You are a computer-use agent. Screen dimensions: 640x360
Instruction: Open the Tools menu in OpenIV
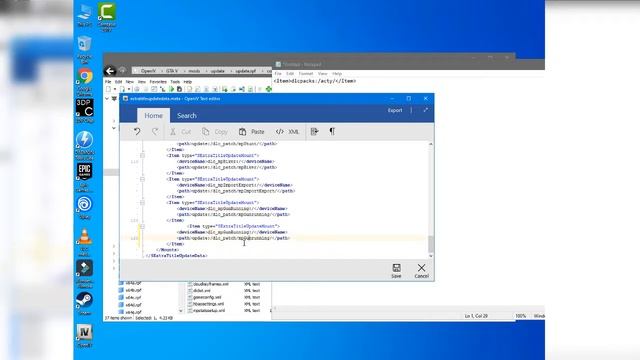coord(175,82)
